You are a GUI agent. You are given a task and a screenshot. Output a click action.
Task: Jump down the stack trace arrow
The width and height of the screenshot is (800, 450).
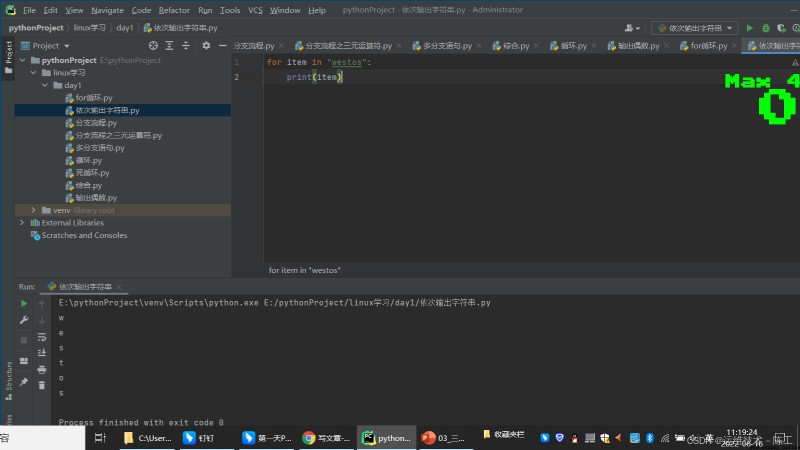click(x=42, y=320)
